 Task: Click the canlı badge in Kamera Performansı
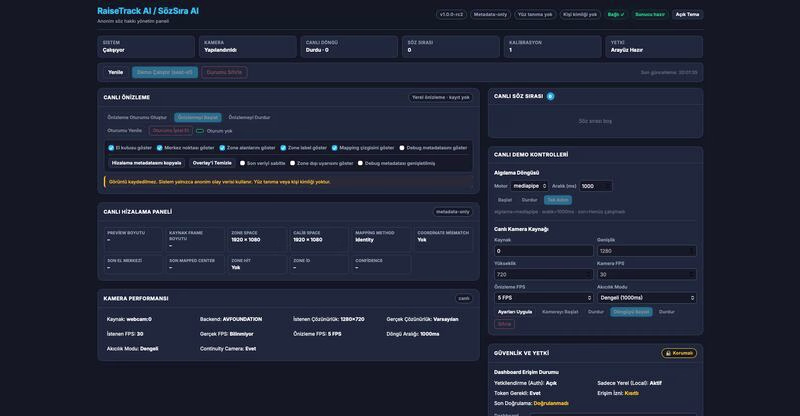point(464,299)
